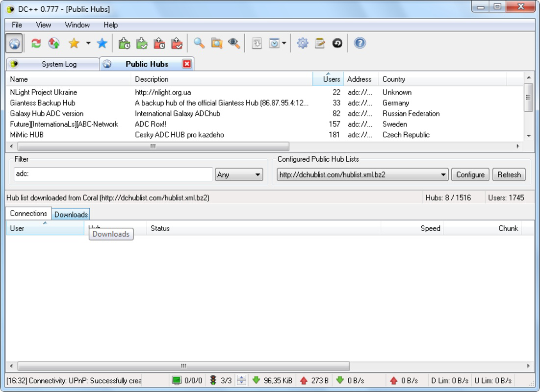Open Notepad pencil icon in toolbar
Screen dimensions: 540x392
click(x=320, y=43)
